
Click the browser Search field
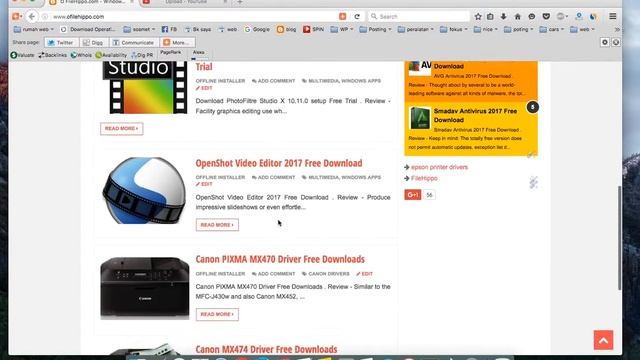419,16
